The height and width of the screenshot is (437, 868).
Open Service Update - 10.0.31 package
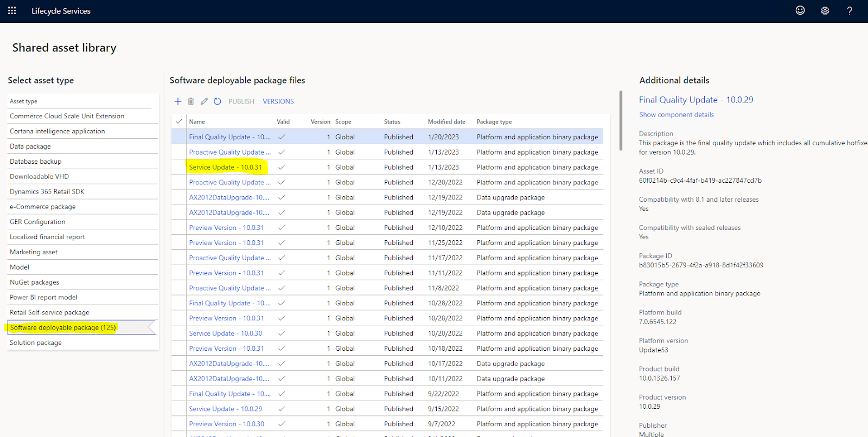(226, 168)
